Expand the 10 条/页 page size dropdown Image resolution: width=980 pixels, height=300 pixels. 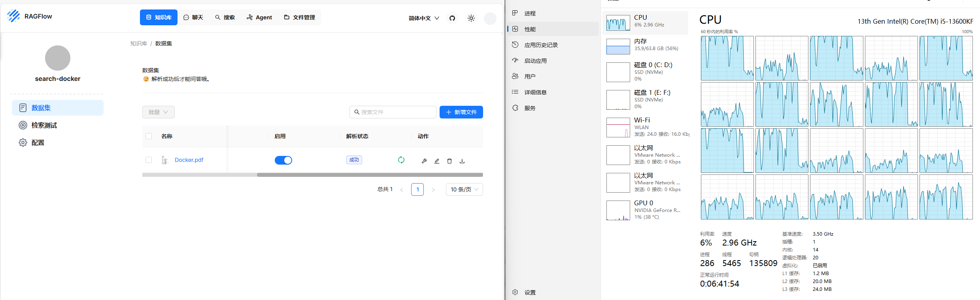464,189
